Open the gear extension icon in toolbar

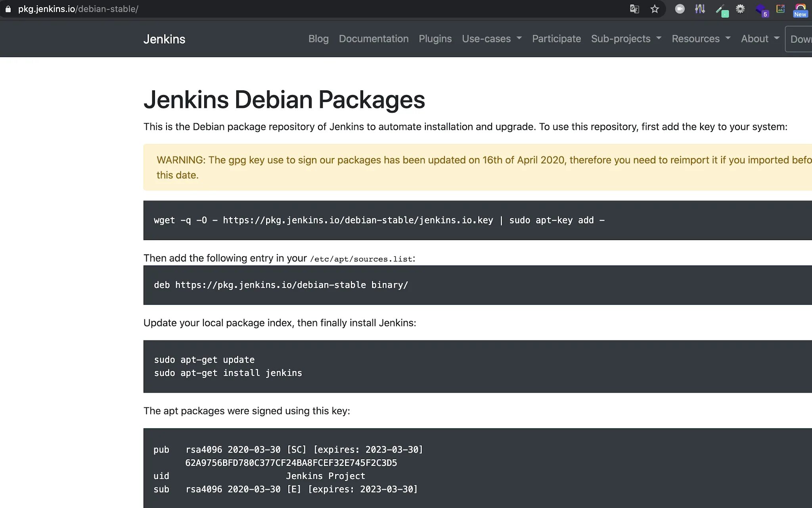pos(740,9)
